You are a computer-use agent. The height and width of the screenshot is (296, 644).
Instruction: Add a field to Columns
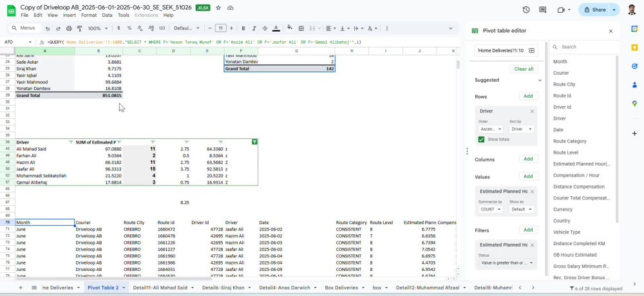(x=528, y=159)
